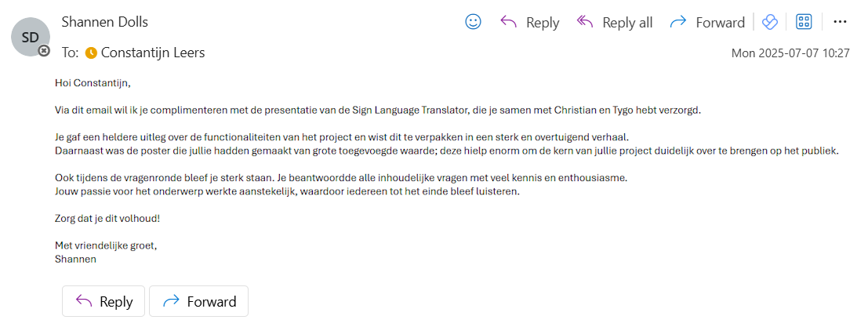868x327 pixels.
Task: Click the Reply arrow icon in top toolbar
Action: coord(508,22)
